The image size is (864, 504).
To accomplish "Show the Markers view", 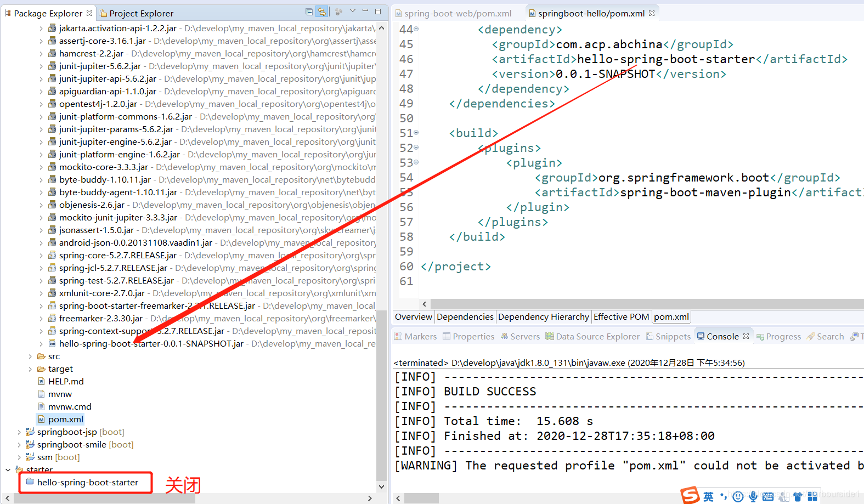I will click(x=415, y=337).
